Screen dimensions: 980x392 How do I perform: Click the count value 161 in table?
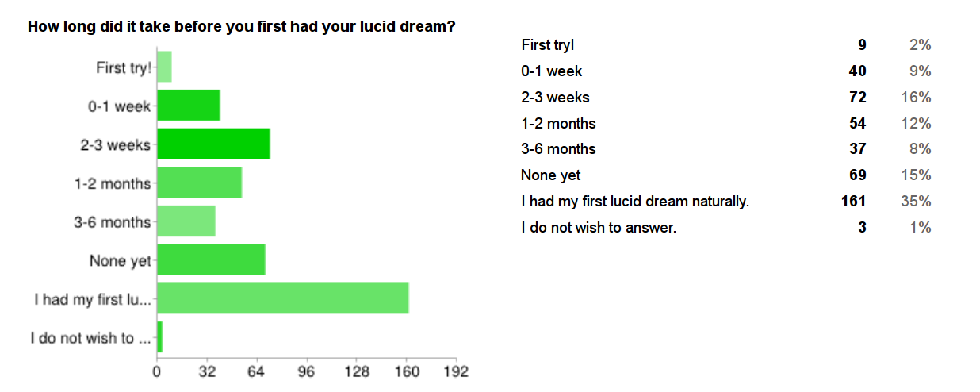854,202
